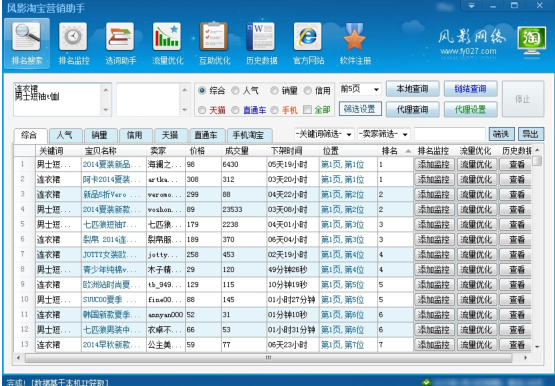This screenshot has height=386, width=555.
Task: Tick the 全部 checkbox
Action: pos(307,110)
